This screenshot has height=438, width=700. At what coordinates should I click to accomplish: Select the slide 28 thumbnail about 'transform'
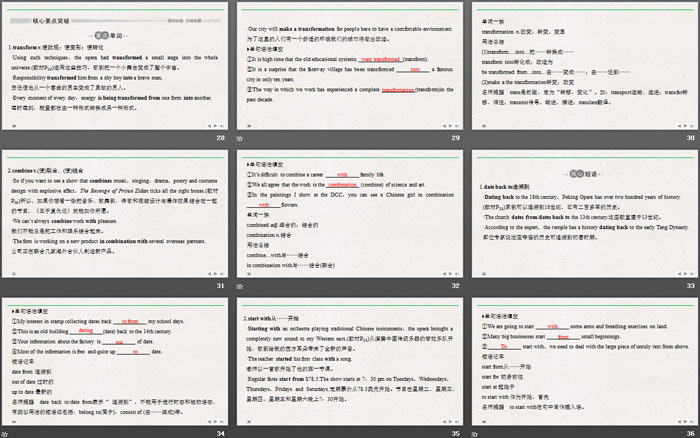[115, 64]
